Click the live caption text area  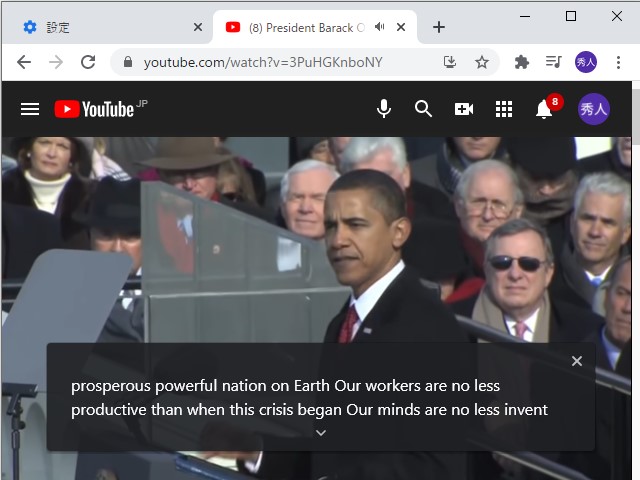tap(309, 398)
